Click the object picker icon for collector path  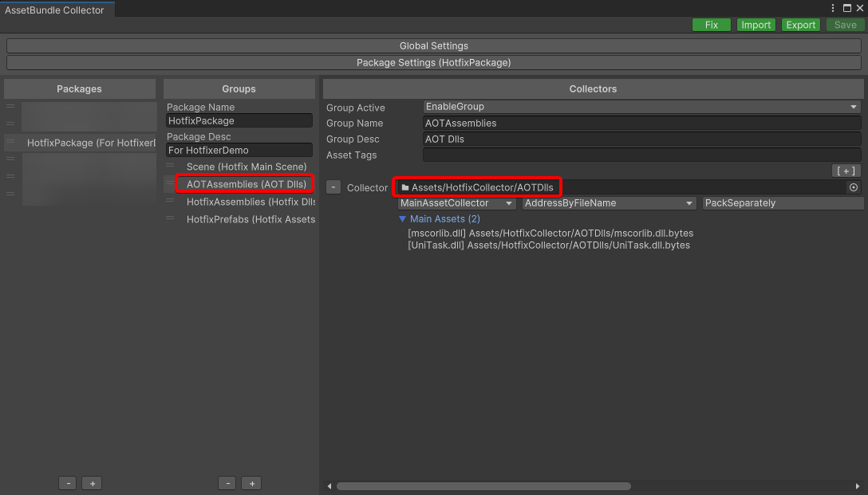pos(854,187)
